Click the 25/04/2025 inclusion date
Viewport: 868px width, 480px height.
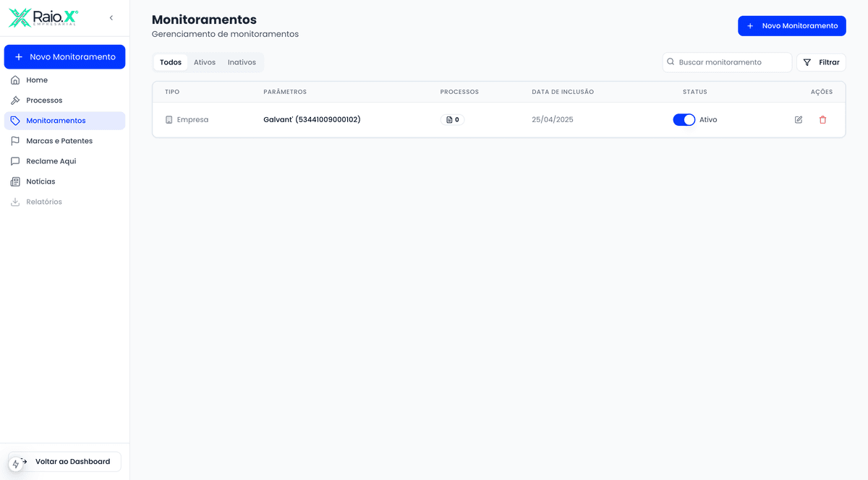(553, 120)
